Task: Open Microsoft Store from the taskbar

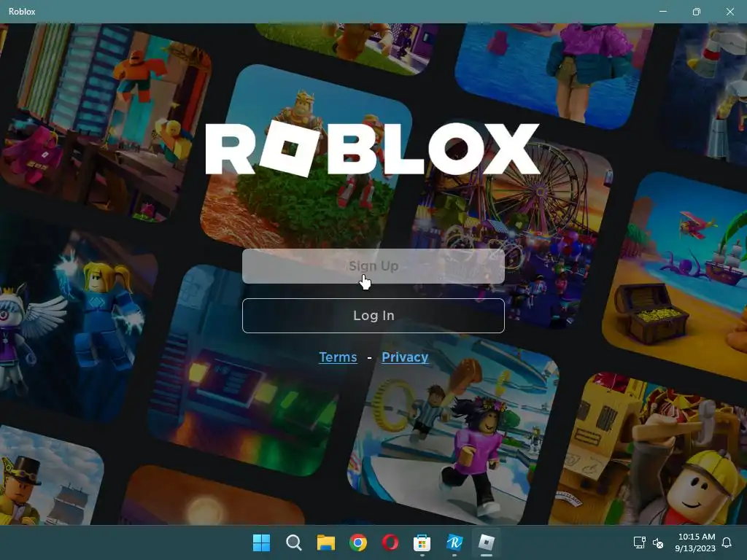Action: tap(422, 542)
